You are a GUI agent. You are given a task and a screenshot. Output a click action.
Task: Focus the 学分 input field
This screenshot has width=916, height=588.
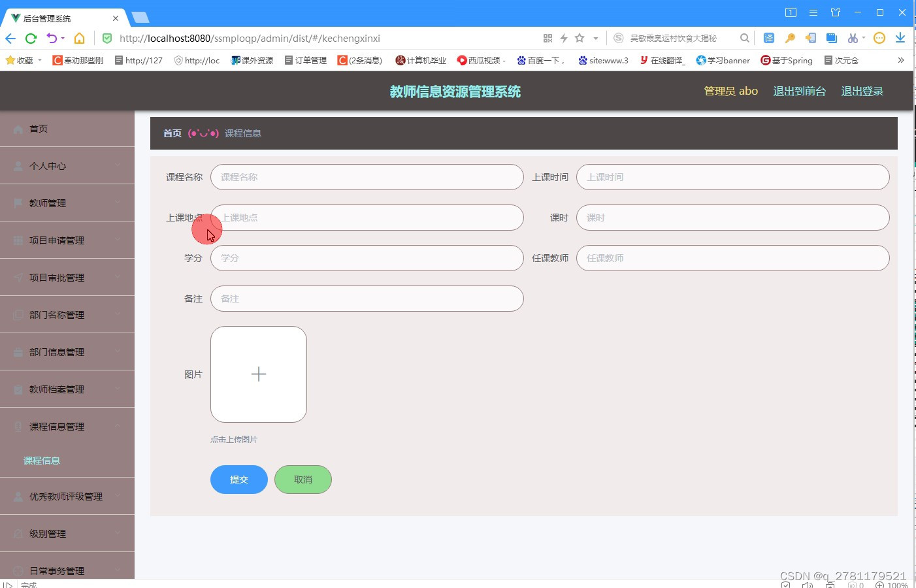click(367, 258)
